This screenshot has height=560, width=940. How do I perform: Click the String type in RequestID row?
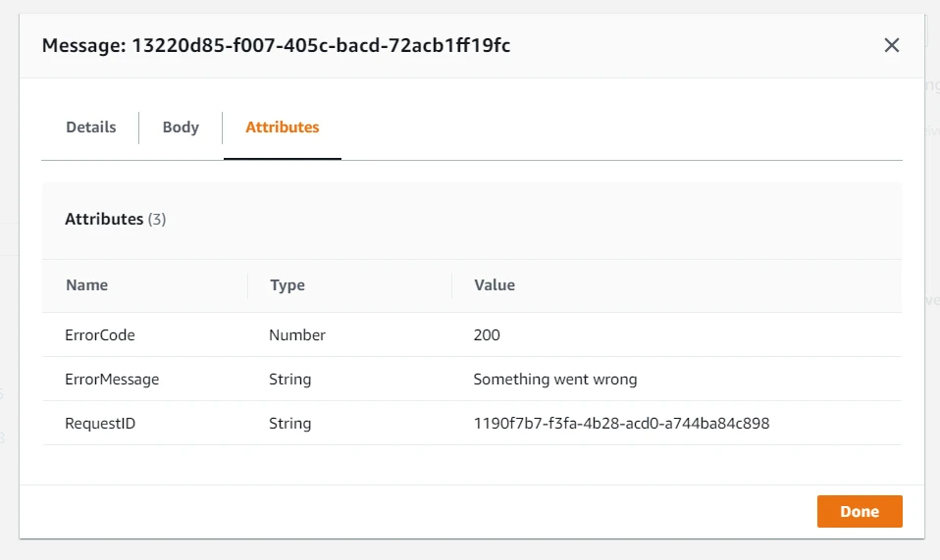coord(289,424)
